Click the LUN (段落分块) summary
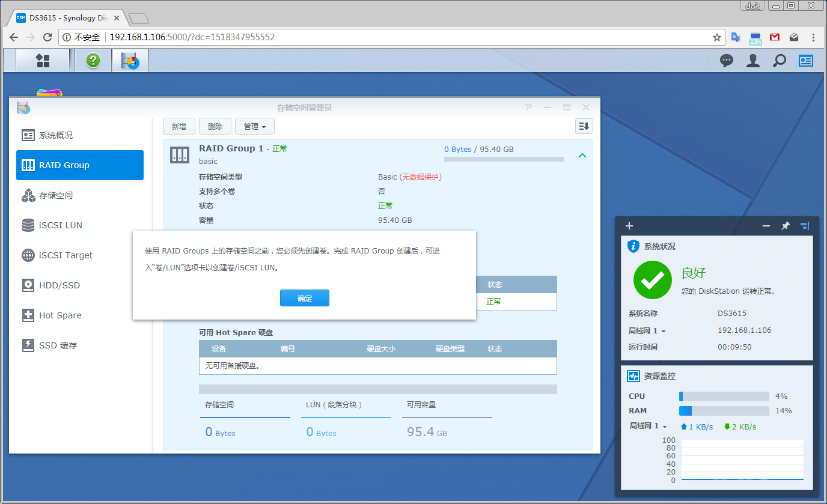 tap(346, 419)
